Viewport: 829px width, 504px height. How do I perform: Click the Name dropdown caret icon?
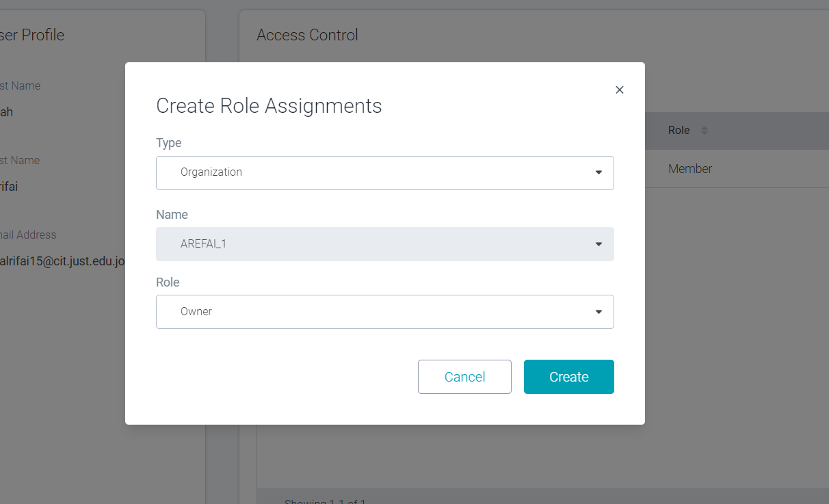598,244
